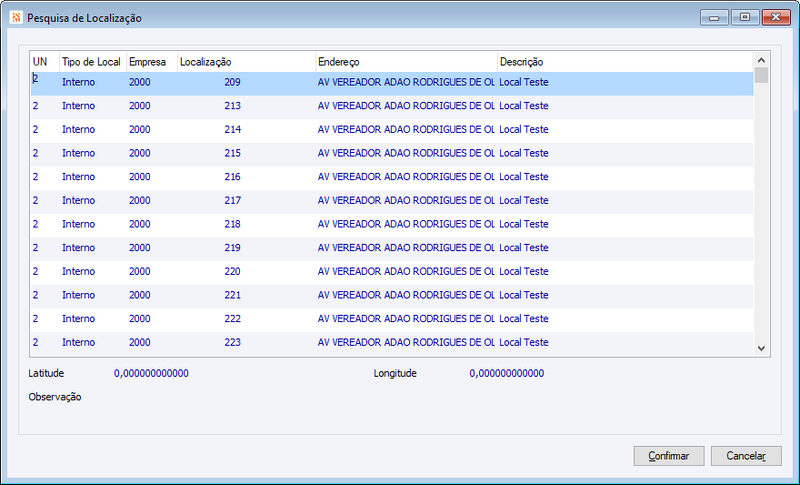Select the row with Localização 215

pos(392,153)
